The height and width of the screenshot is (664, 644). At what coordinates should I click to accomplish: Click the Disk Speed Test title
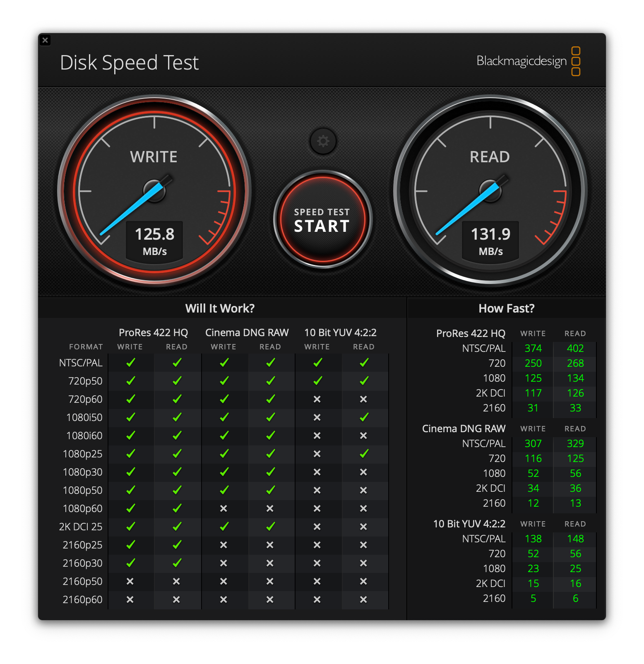130,63
